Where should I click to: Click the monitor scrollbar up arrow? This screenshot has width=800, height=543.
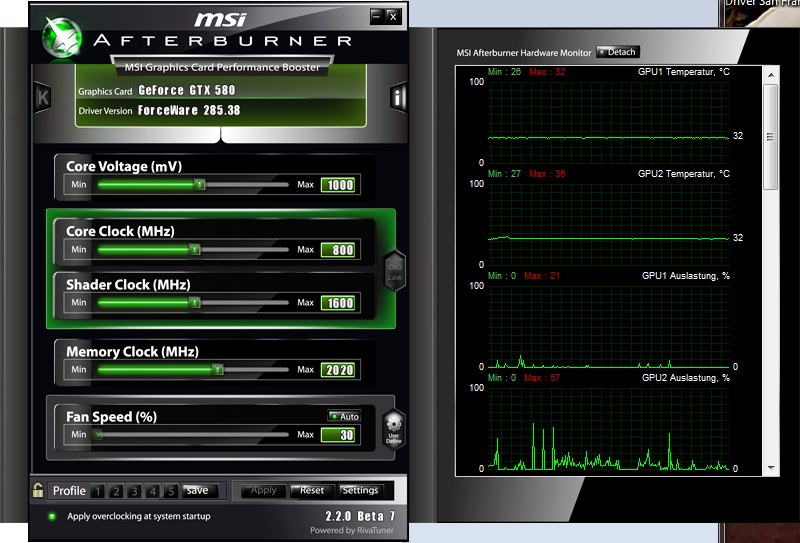(771, 75)
